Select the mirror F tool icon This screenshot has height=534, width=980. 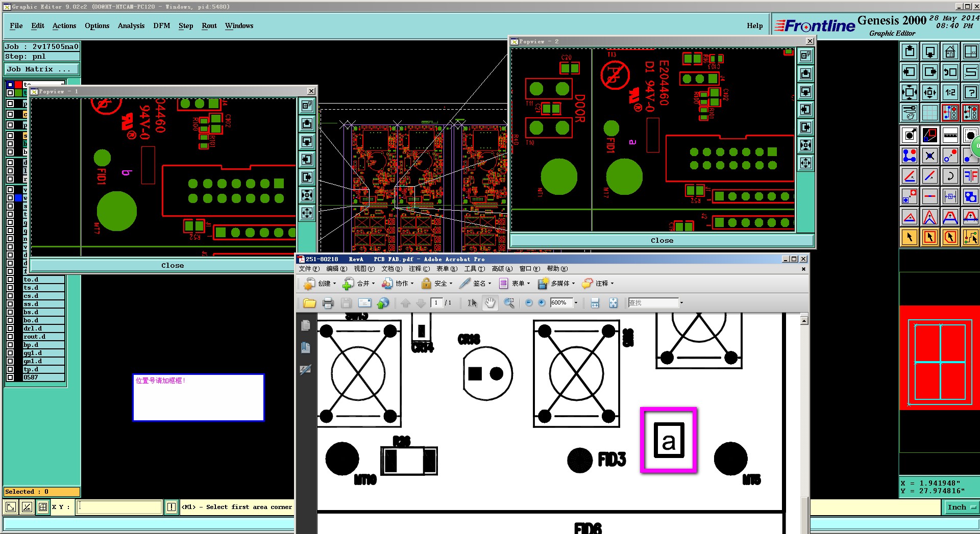click(x=970, y=176)
